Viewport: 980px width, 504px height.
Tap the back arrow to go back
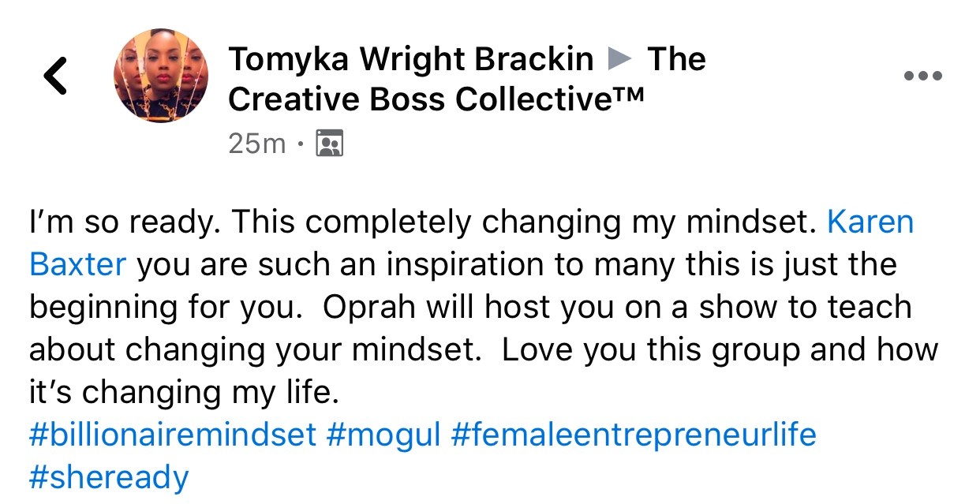[54, 77]
